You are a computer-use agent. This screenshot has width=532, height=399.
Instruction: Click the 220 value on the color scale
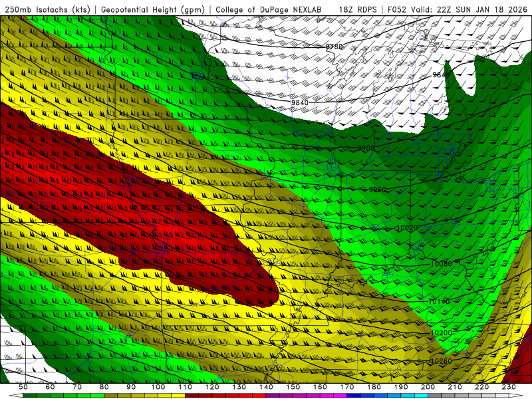pyautogui.click(x=482, y=387)
